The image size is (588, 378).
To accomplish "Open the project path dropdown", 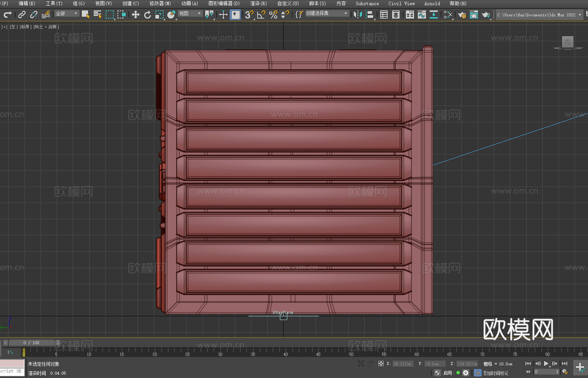I will pyautogui.click(x=539, y=15).
